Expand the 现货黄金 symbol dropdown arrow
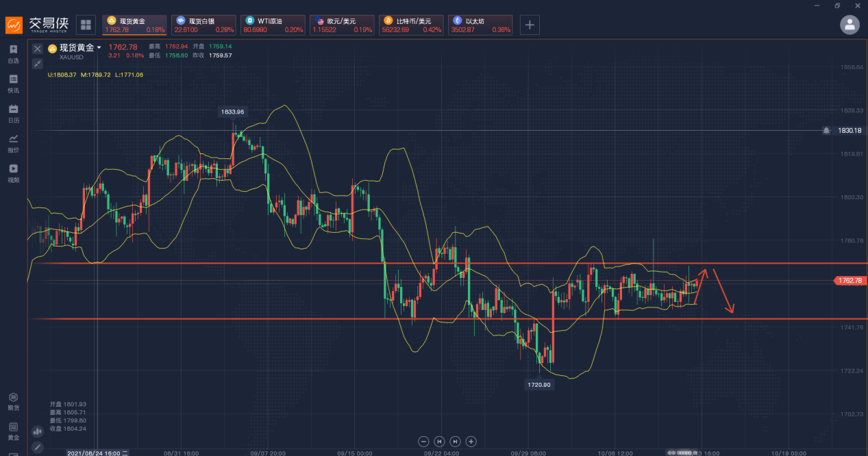This screenshot has width=868, height=456. pos(99,48)
